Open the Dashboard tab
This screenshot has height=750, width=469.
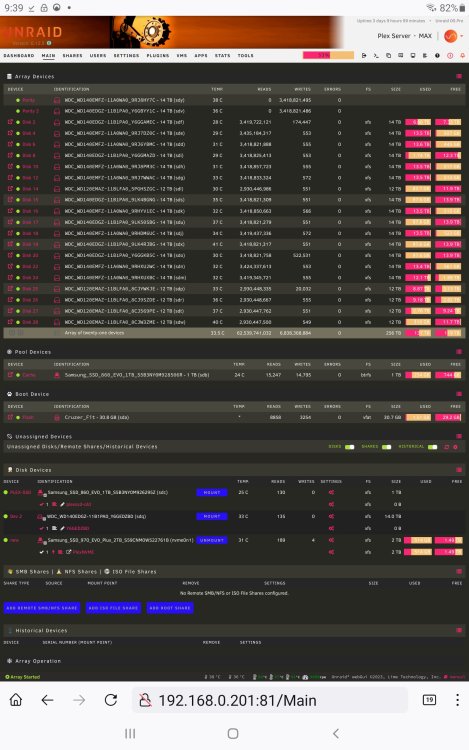(x=19, y=55)
